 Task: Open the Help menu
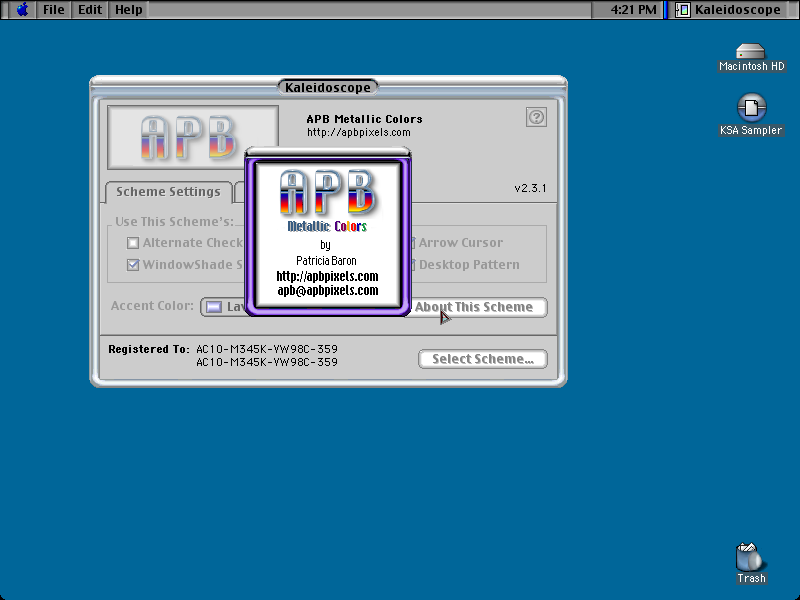[x=128, y=10]
